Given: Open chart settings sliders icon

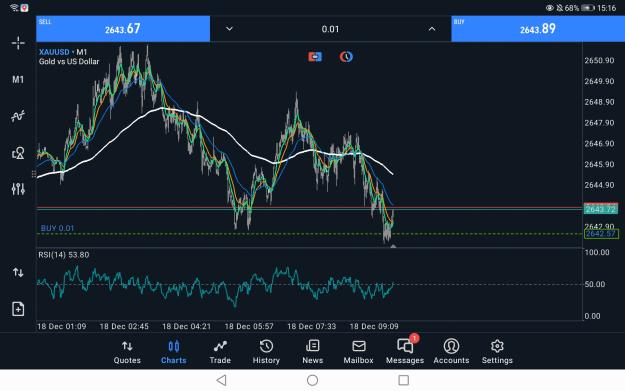Looking at the screenshot, I should point(18,189).
